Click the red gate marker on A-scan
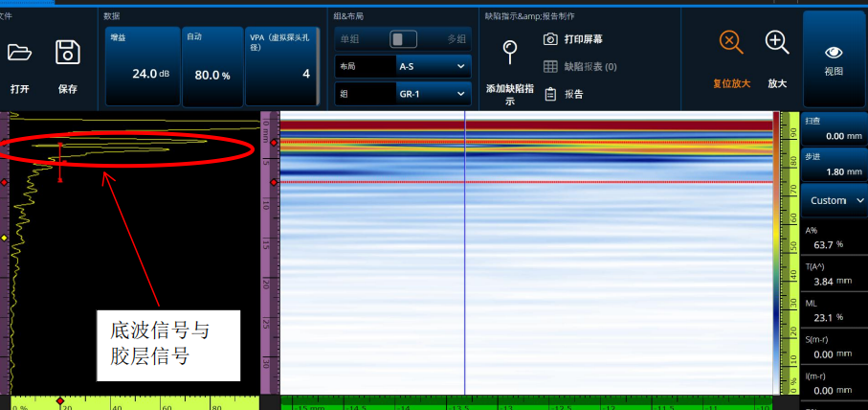868x410 pixels. point(60,162)
